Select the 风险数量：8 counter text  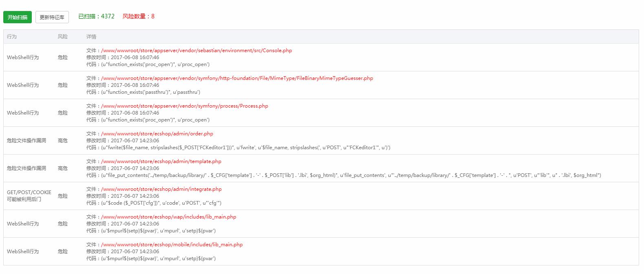139,16
